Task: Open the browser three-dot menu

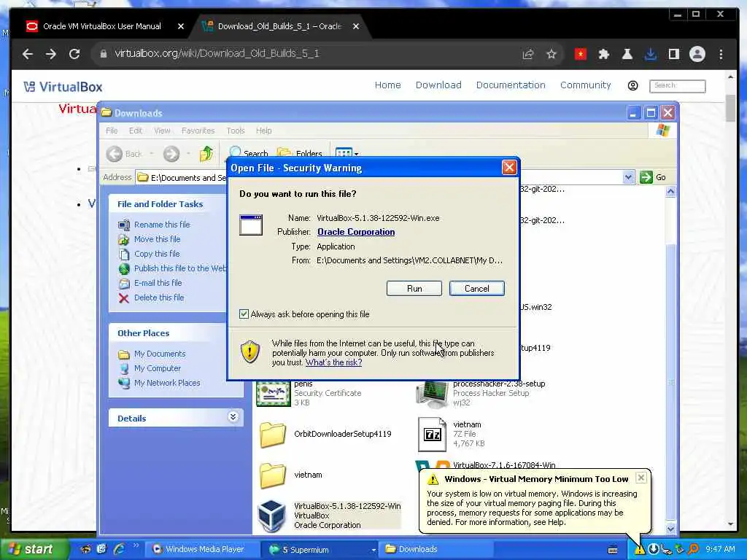Action: [x=721, y=54]
